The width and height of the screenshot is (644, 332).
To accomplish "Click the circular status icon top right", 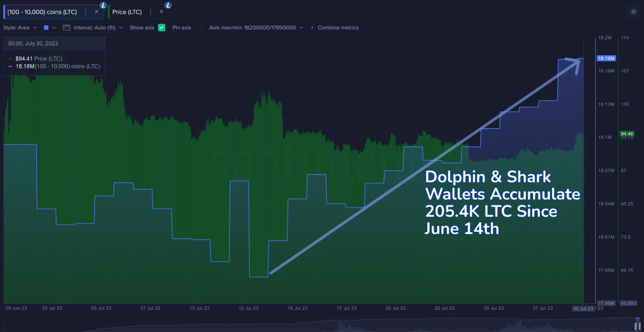I will [634, 12].
